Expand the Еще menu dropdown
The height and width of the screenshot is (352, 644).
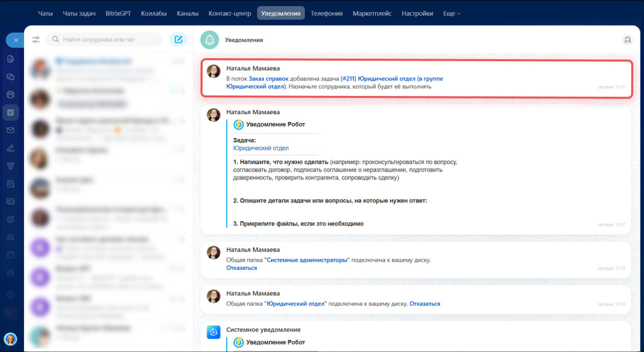click(x=452, y=14)
